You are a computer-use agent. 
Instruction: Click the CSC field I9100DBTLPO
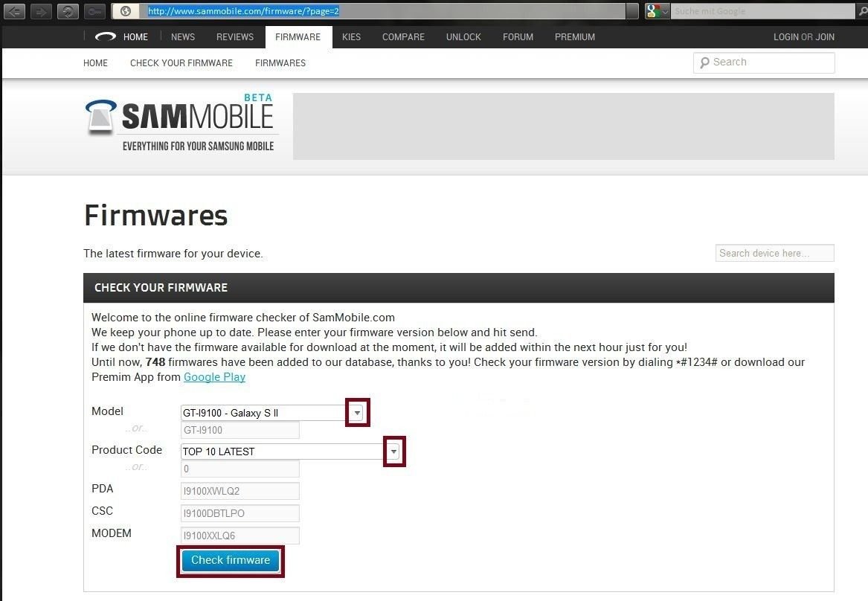click(240, 513)
